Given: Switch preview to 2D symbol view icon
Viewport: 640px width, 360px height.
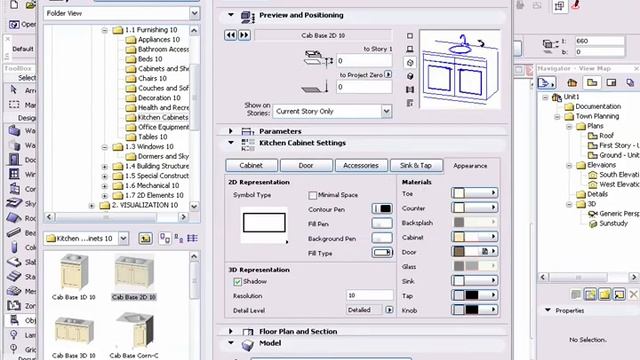Looking at the screenshot, I should (410, 36).
